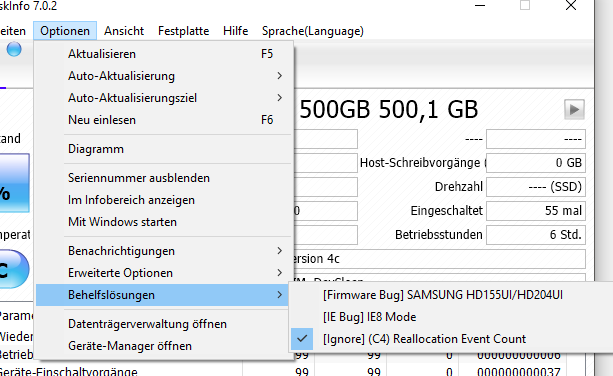Open the Ansicht menu
Screen dimensions: 613x376
(x=124, y=31)
